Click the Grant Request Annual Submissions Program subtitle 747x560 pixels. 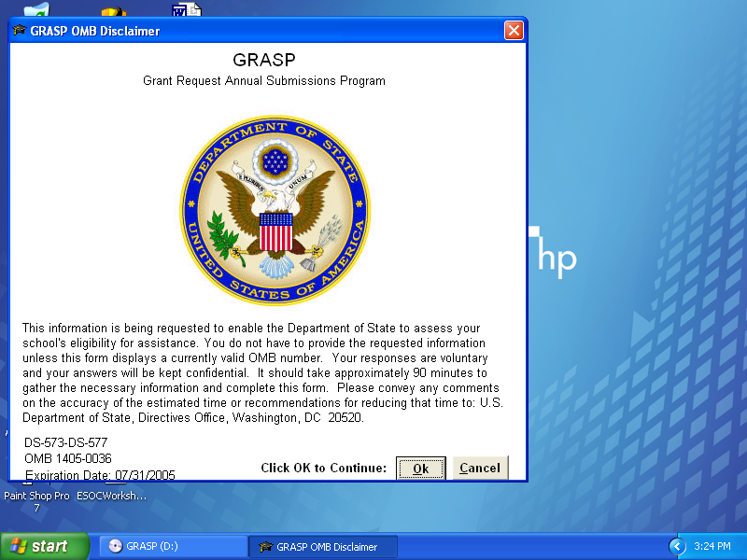[x=264, y=81]
